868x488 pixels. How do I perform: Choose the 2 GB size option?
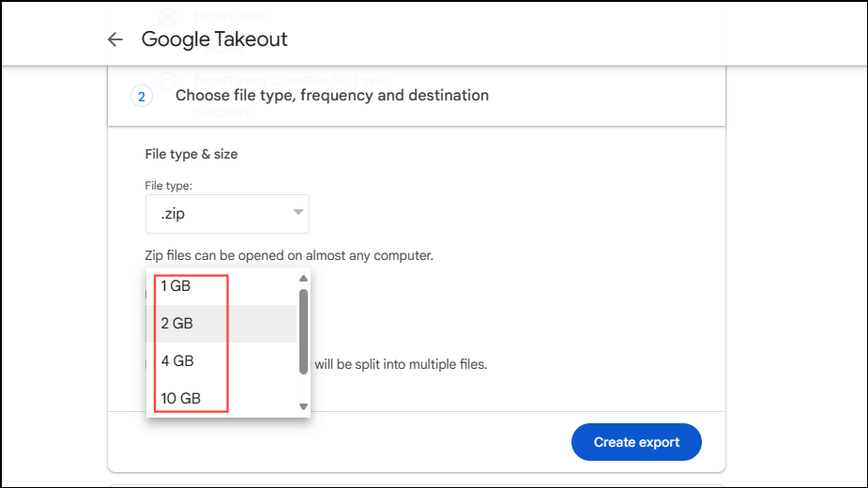click(176, 324)
